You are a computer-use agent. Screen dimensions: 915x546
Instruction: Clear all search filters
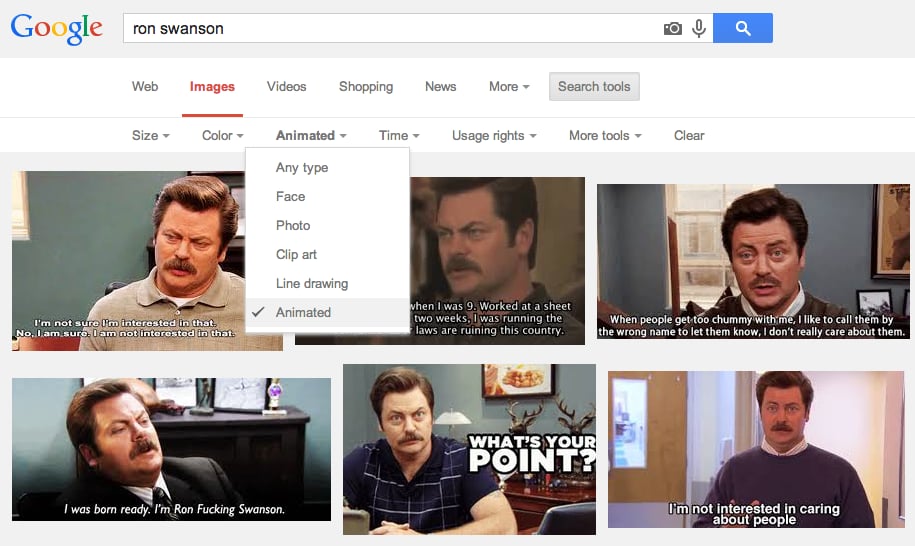coord(689,135)
